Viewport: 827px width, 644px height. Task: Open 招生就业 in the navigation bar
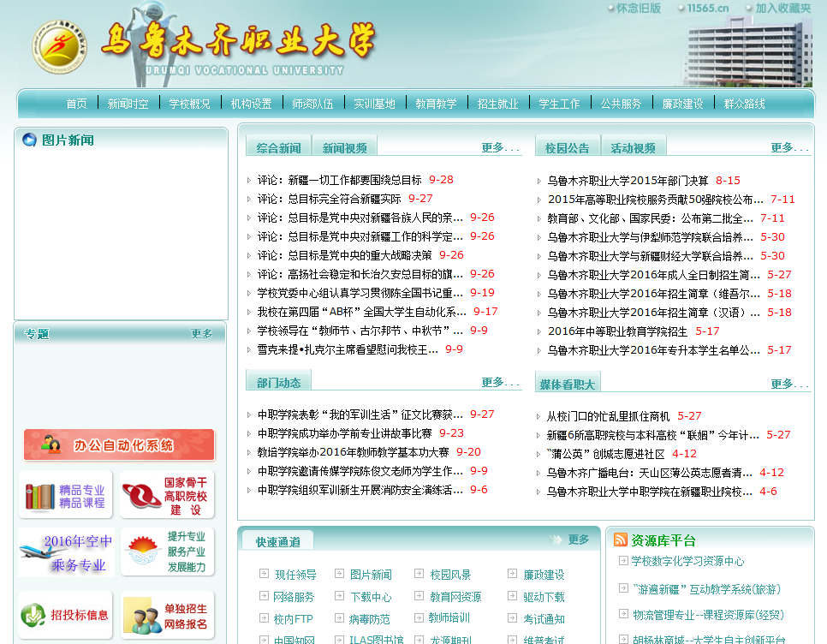(x=497, y=104)
